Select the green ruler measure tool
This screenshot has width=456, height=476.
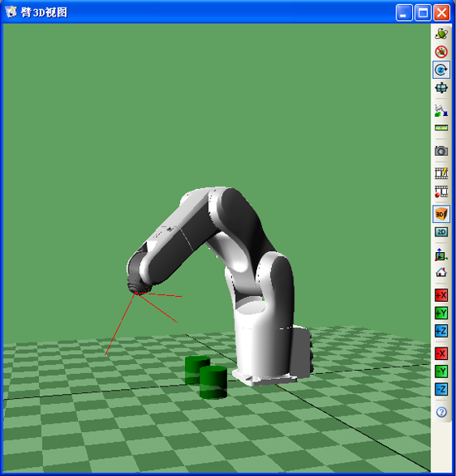(441, 128)
